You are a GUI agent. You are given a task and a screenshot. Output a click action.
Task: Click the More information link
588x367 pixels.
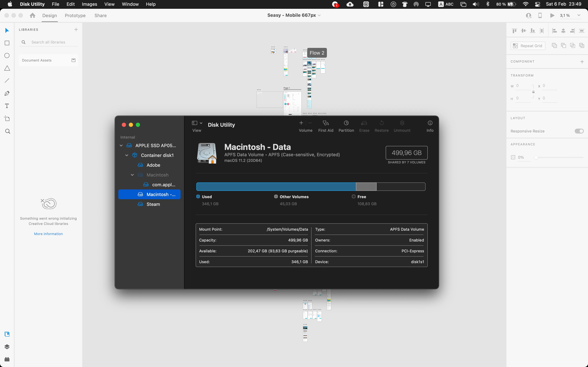48,234
